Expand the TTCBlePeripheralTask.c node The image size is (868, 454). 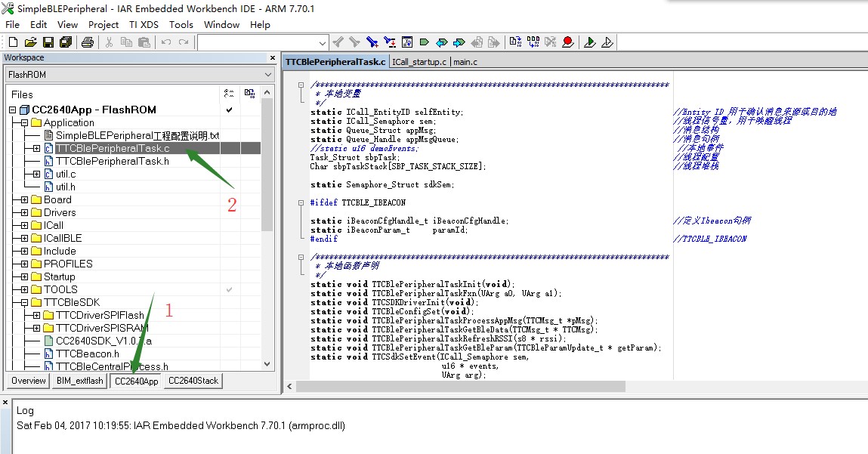click(36, 148)
